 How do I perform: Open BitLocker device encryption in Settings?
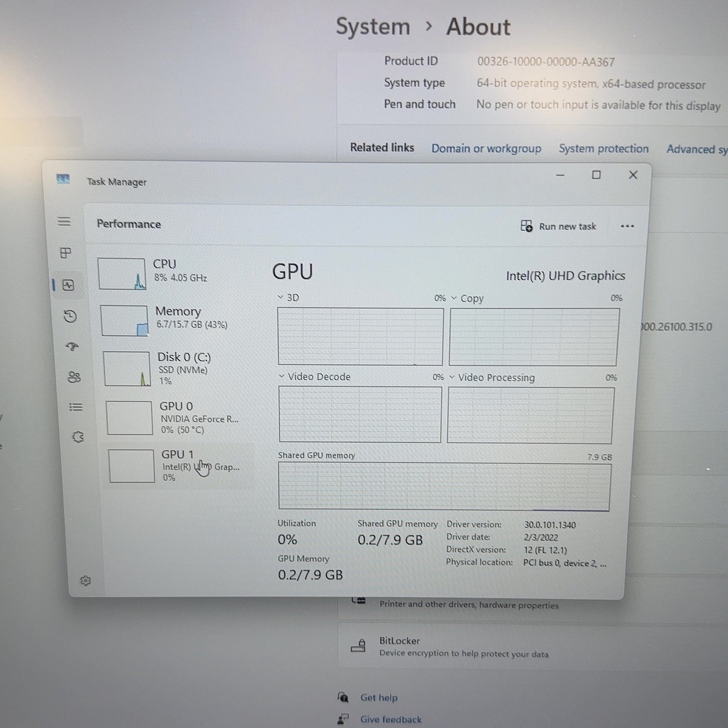click(533, 646)
